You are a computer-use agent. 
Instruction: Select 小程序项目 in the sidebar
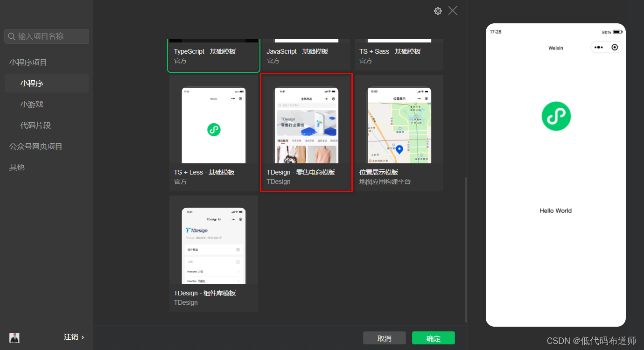point(28,63)
